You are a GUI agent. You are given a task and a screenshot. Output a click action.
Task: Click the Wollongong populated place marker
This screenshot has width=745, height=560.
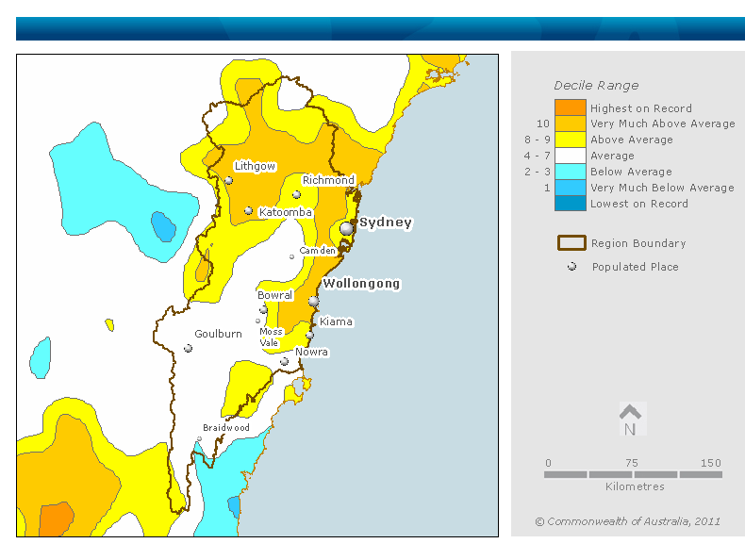click(314, 301)
